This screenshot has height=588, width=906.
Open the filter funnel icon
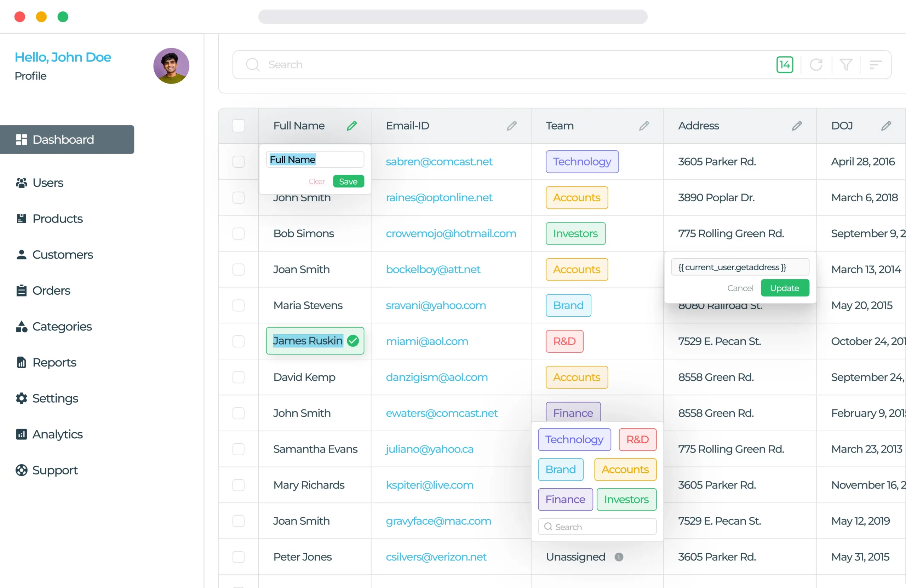tap(845, 65)
